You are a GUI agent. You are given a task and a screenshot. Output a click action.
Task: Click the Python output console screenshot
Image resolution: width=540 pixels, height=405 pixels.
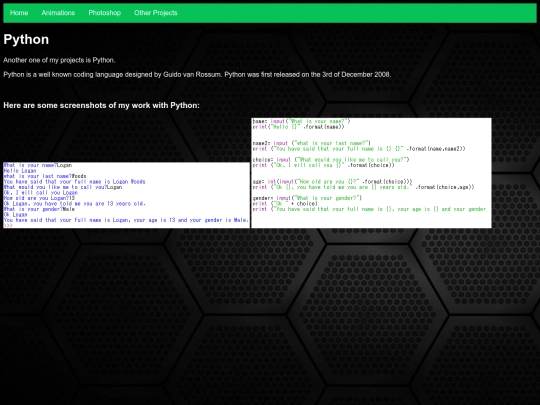click(126, 195)
